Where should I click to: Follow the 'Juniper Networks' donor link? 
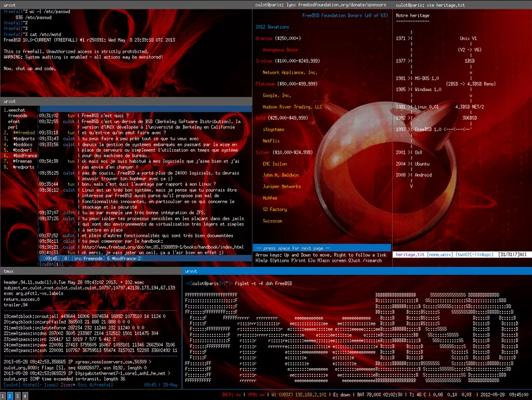coord(282,186)
